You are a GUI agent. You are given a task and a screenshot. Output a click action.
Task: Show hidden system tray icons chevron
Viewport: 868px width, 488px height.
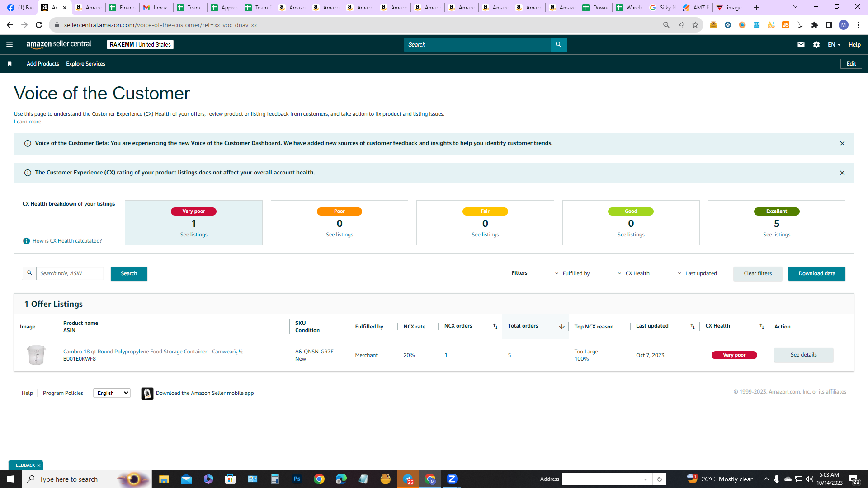tap(766, 479)
